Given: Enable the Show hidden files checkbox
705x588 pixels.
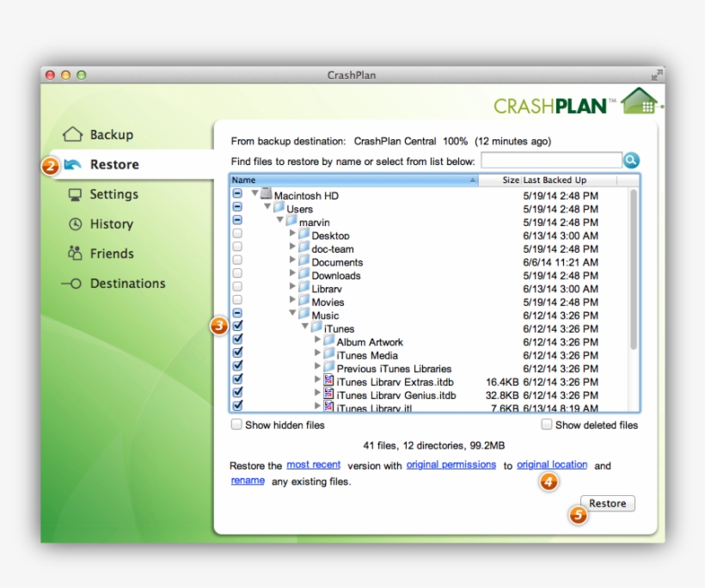Looking at the screenshot, I should coord(236,425).
